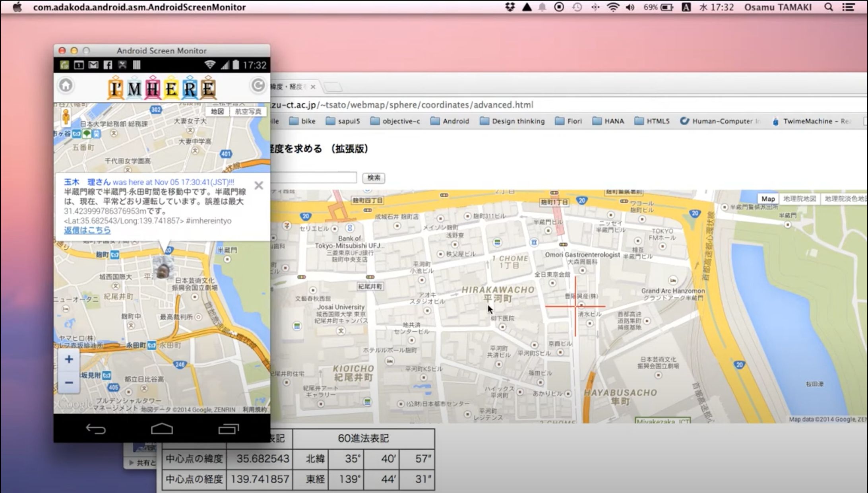
Task: Open Spotlight search in menu bar
Action: (829, 7)
